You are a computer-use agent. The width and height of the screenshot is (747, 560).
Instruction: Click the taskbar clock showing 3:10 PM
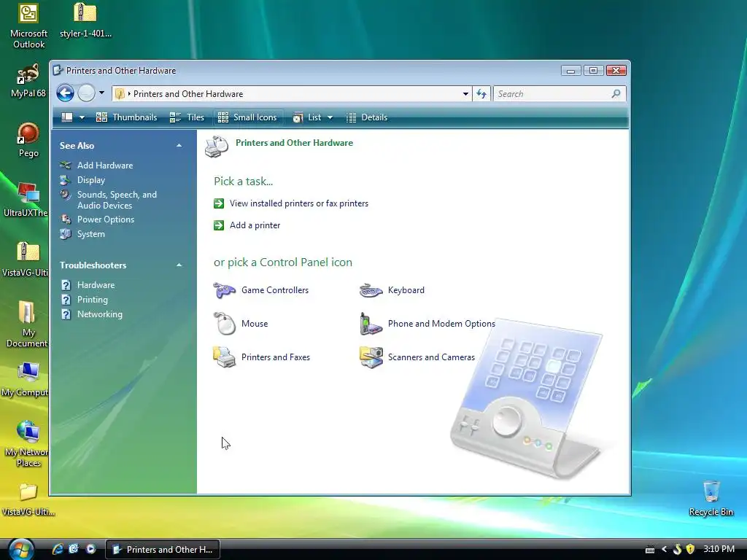tap(719, 549)
